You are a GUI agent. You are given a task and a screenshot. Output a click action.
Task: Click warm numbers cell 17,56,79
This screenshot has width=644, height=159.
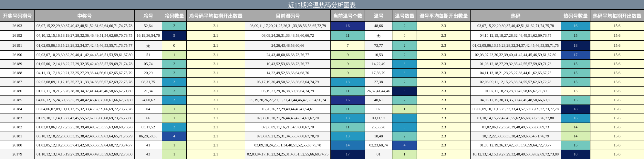coord(378,73)
